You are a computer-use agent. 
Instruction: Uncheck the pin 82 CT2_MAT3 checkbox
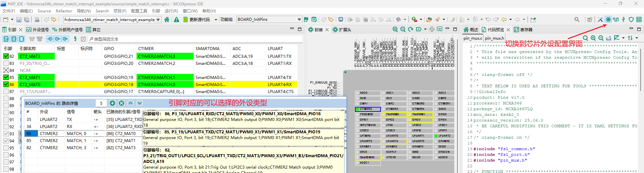click(6, 56)
